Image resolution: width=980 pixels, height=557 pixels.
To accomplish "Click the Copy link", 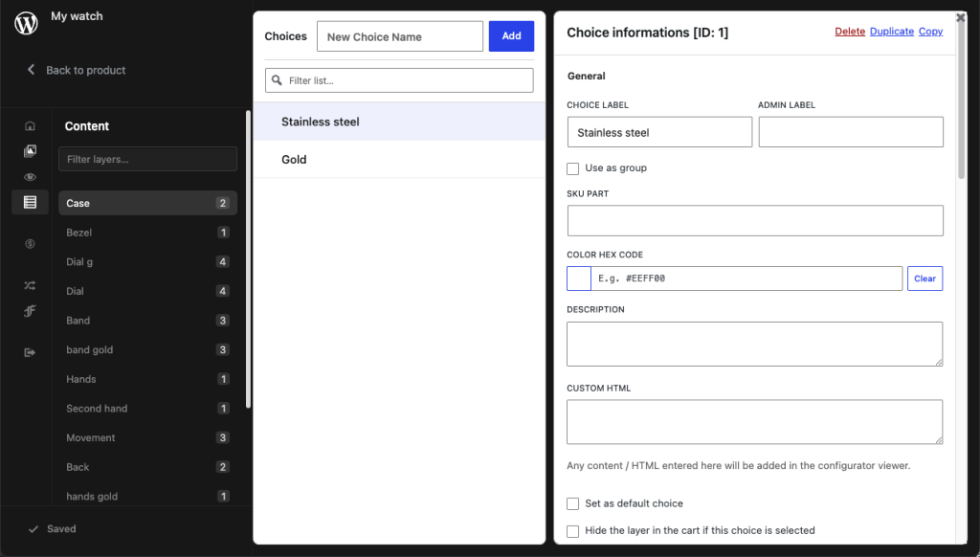I will coord(930,32).
